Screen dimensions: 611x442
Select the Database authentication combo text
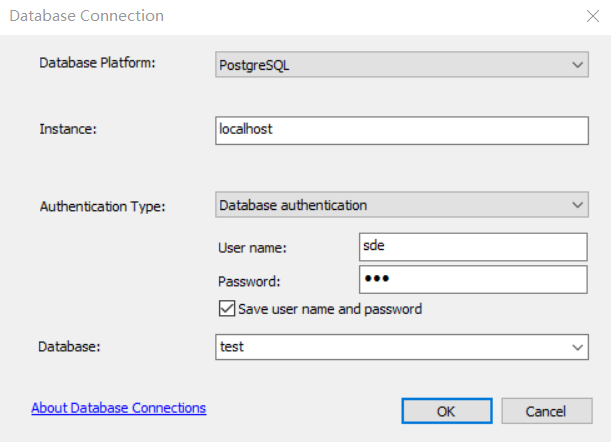(293, 205)
